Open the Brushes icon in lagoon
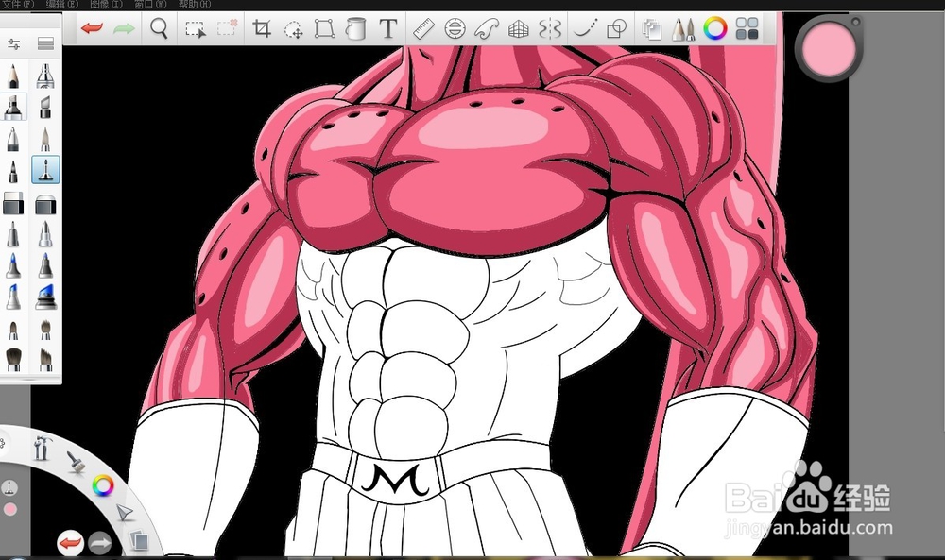Screen dimensions: 945x560 [x=76, y=463]
